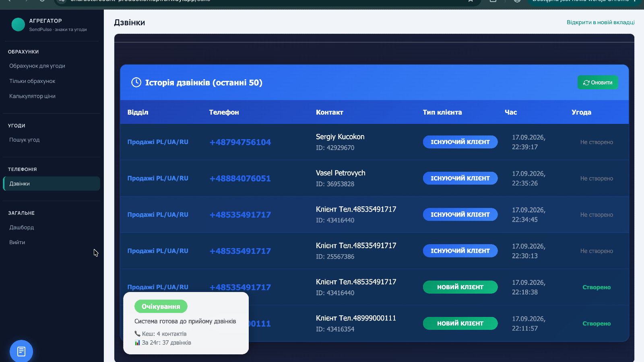Click Не створено for Sergiy Kucokon row
The image size is (644, 362).
[597, 142]
